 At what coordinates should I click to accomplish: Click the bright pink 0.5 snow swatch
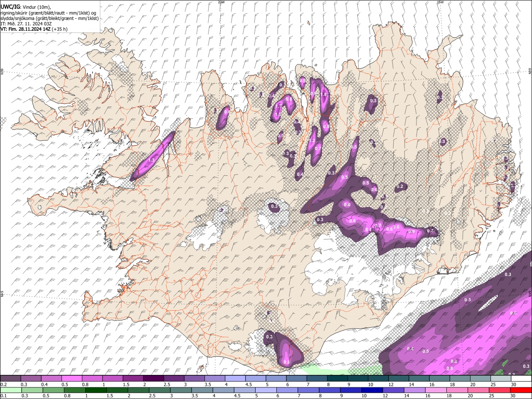click(x=71, y=379)
